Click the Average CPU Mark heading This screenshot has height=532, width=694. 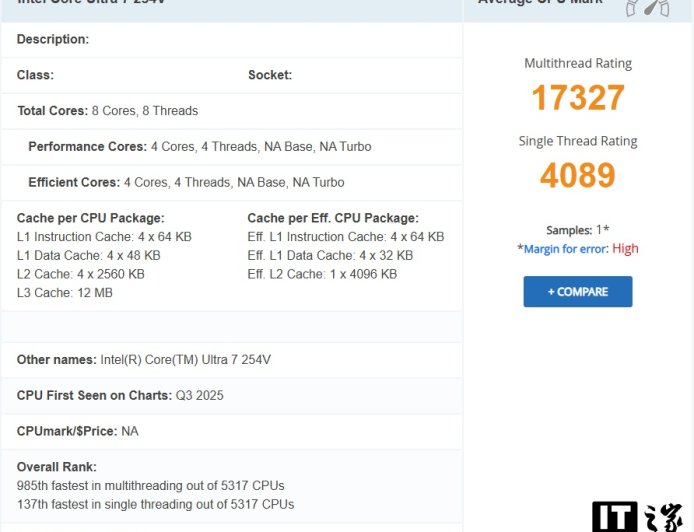coord(540,4)
